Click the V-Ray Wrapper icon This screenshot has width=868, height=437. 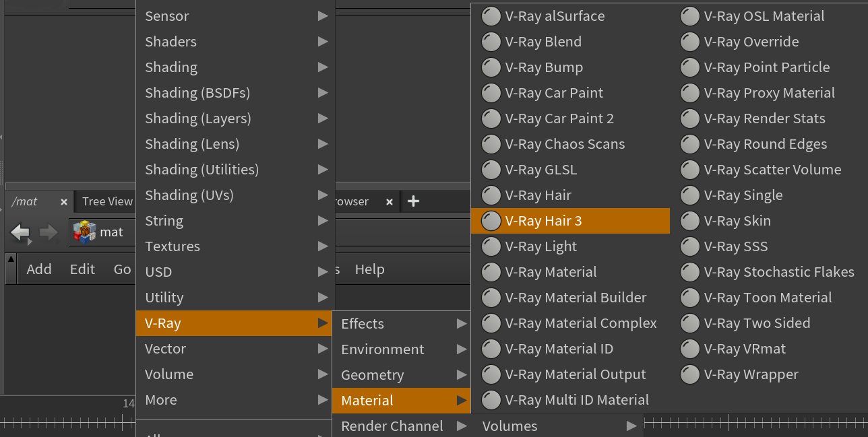tap(690, 374)
